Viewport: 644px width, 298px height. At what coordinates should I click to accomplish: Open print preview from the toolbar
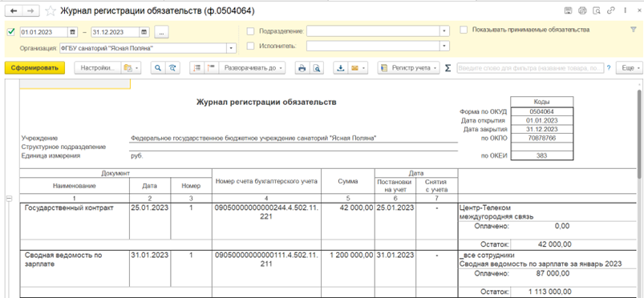click(x=316, y=69)
